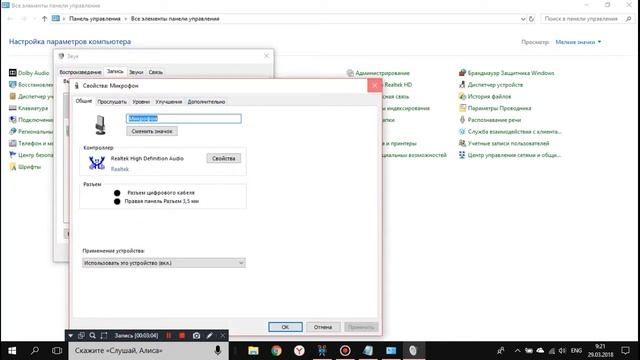Open File Explorer from taskbar
The image size is (640, 360).
[253, 351]
